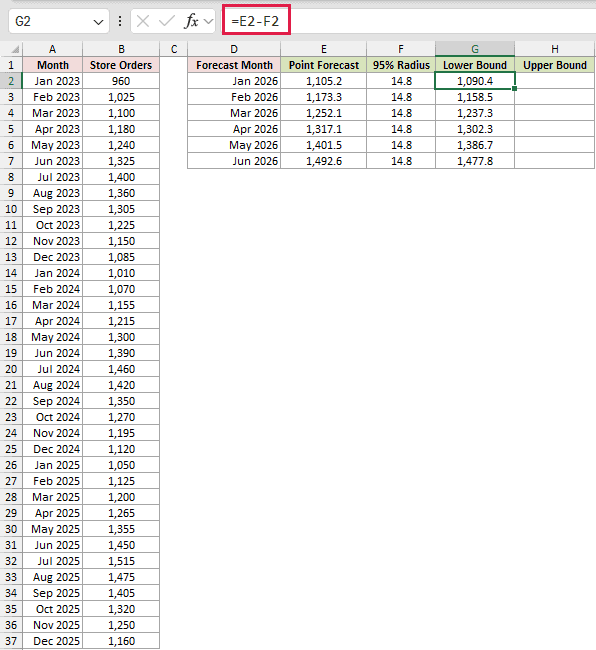Select point forecast cell 1,492.6
This screenshot has width=596, height=650.
pyautogui.click(x=324, y=161)
